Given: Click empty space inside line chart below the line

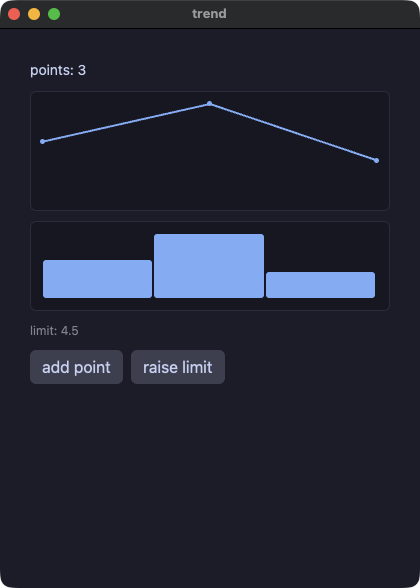Looking at the screenshot, I should click(x=210, y=180).
